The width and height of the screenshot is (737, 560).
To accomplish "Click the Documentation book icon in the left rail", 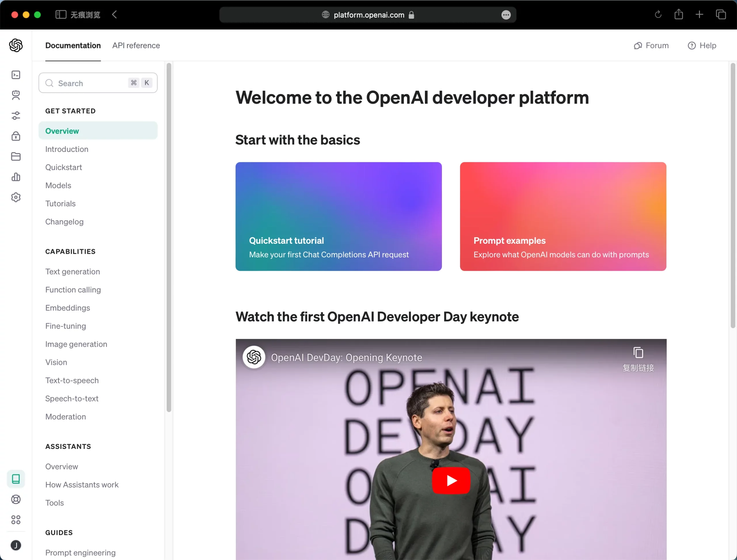I will pyautogui.click(x=16, y=479).
